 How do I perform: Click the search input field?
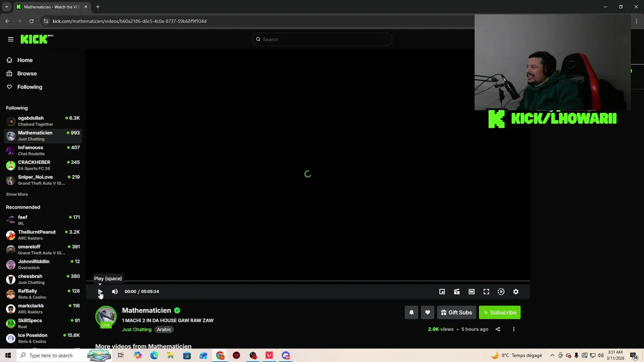click(322, 39)
